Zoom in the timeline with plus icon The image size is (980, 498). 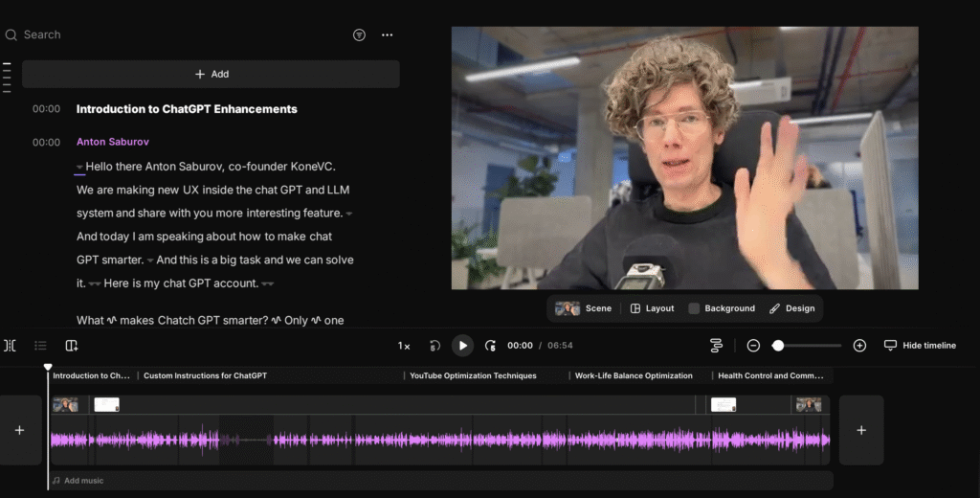click(859, 346)
